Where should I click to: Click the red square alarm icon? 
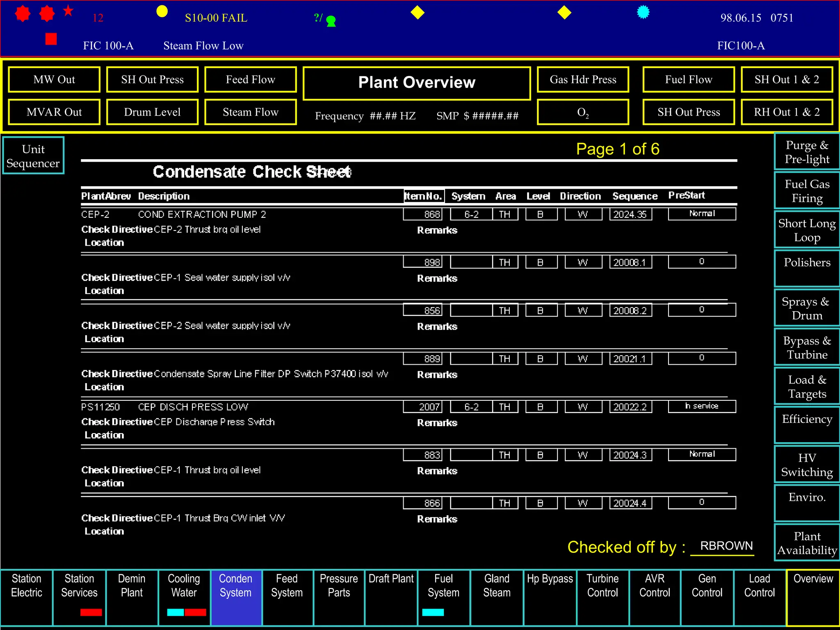51,39
